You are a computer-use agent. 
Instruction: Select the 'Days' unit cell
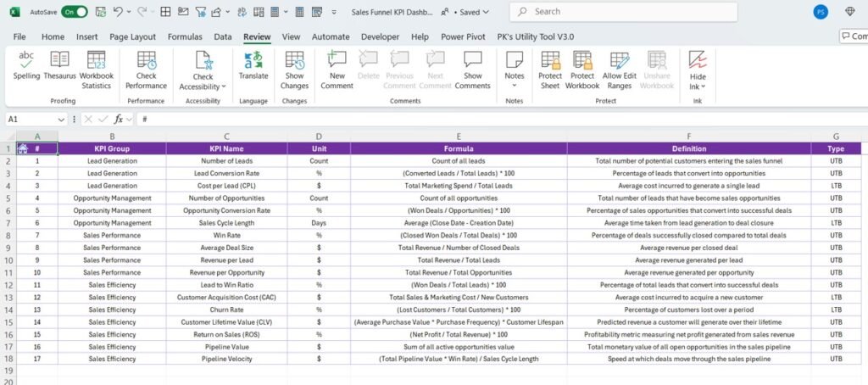319,223
